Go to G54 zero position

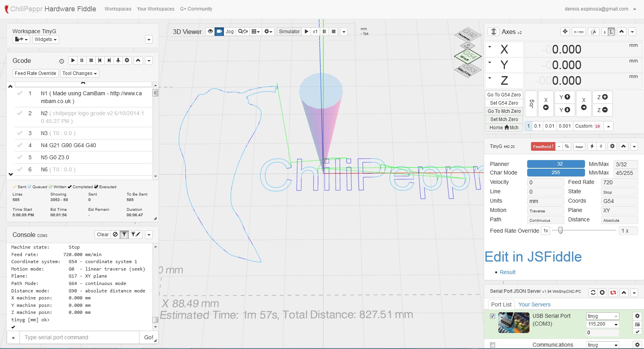504,95
